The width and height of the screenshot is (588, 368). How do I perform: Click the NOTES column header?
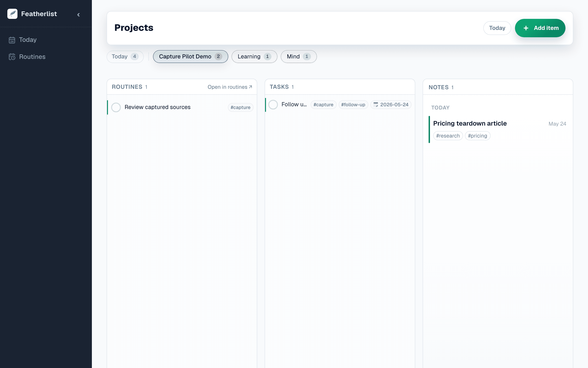pos(438,87)
